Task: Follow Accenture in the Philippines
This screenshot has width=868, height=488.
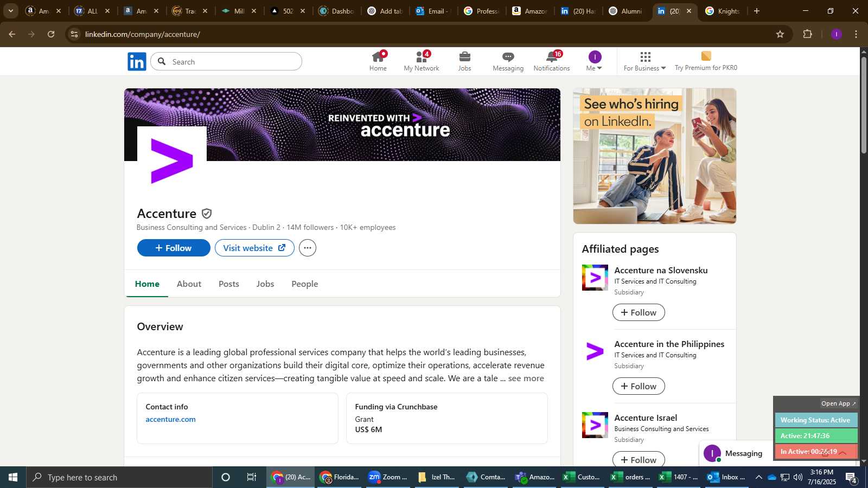Action: (639, 386)
